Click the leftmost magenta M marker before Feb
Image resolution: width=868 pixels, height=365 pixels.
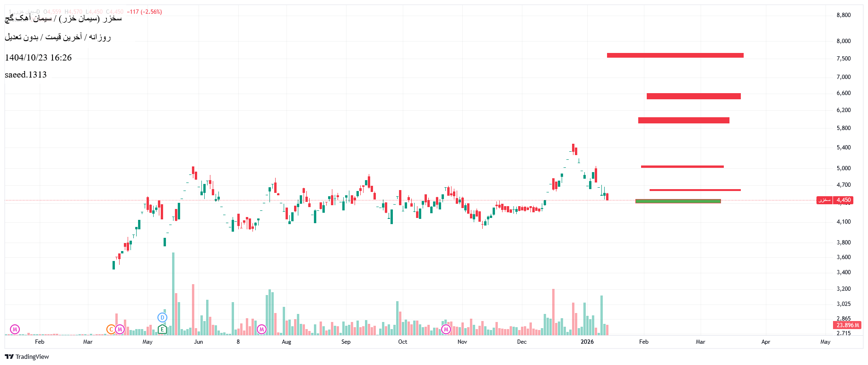coord(15,329)
